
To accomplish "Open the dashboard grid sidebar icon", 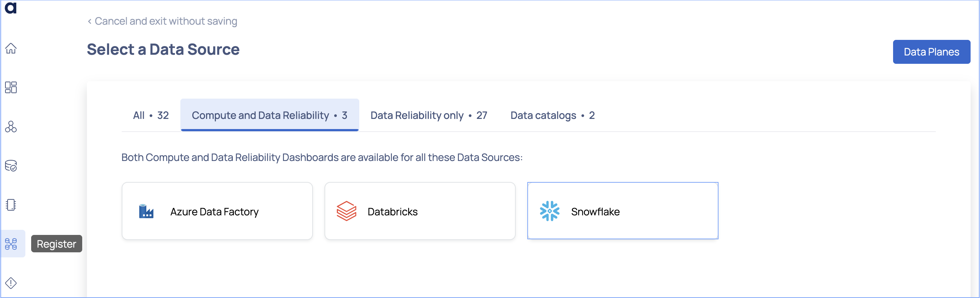I will tap(11, 87).
